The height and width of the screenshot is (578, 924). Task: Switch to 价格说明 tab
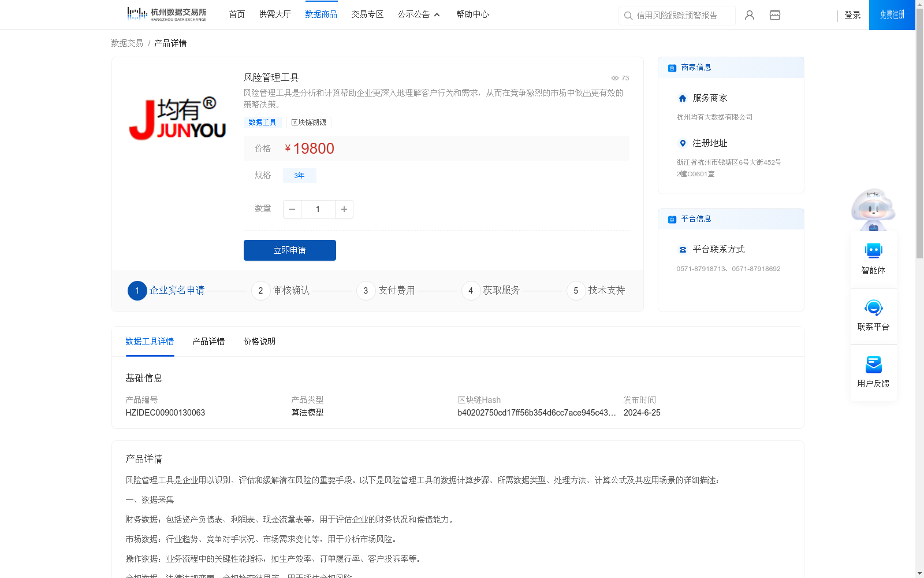click(259, 342)
